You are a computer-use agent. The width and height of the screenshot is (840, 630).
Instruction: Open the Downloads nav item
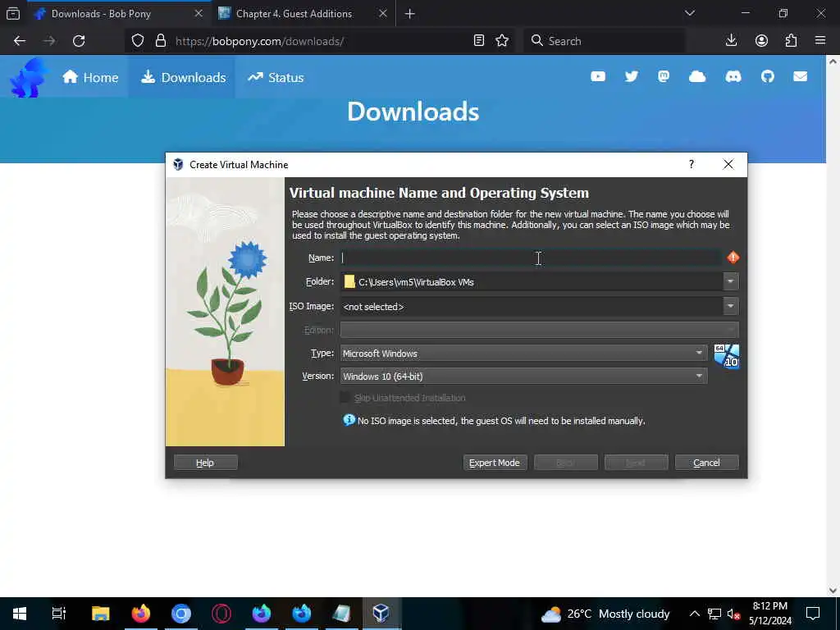click(x=183, y=78)
